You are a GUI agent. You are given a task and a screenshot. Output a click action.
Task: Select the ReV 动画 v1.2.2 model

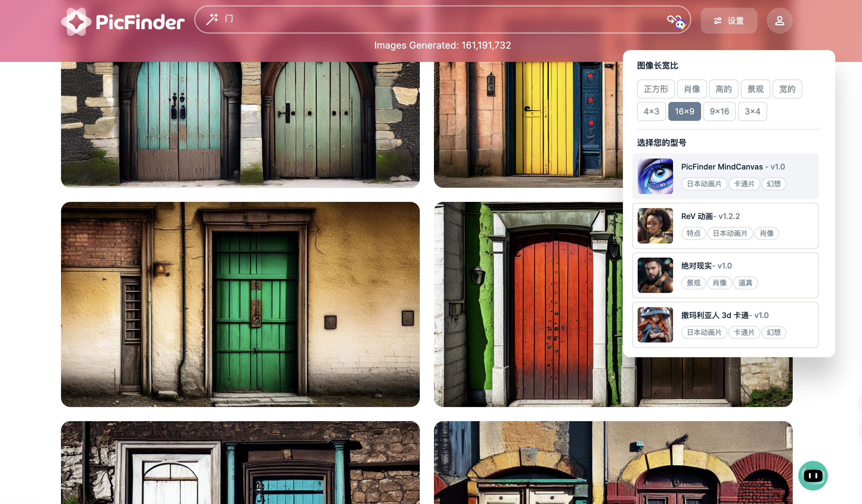(x=725, y=226)
